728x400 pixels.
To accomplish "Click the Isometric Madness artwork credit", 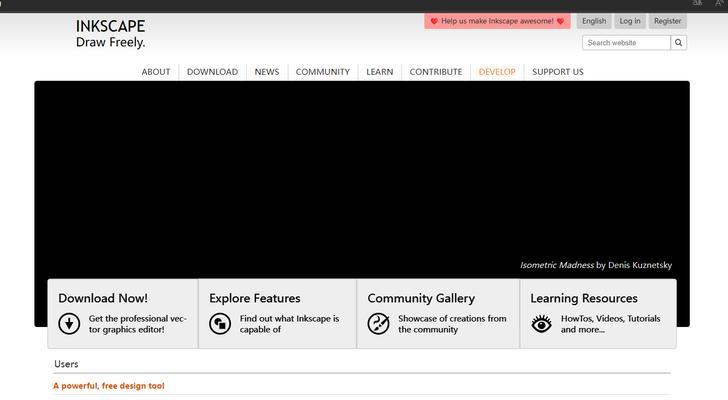I will [596, 265].
